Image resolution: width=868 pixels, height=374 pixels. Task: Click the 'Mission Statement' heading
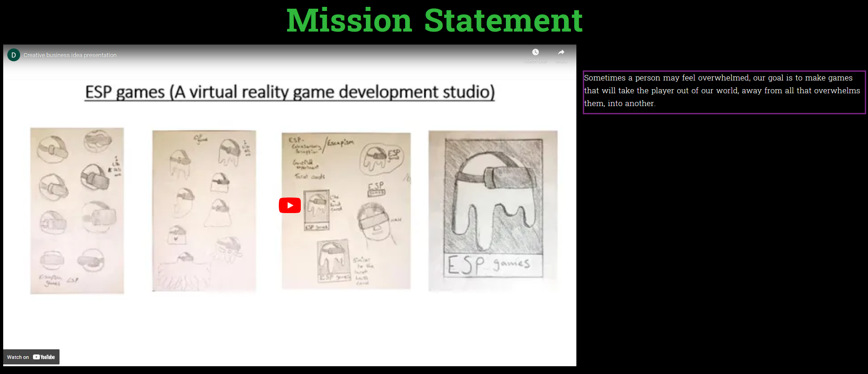click(x=434, y=21)
